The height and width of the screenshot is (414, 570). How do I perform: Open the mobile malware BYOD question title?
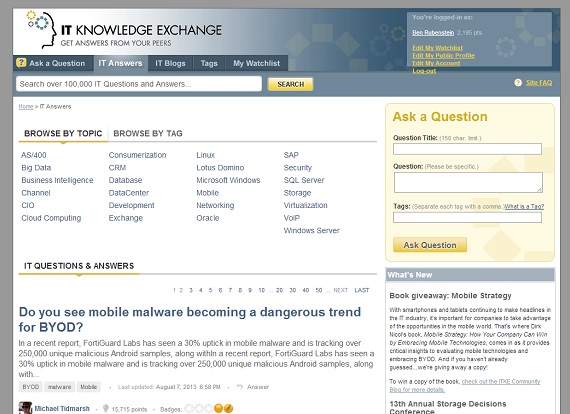coord(190,319)
